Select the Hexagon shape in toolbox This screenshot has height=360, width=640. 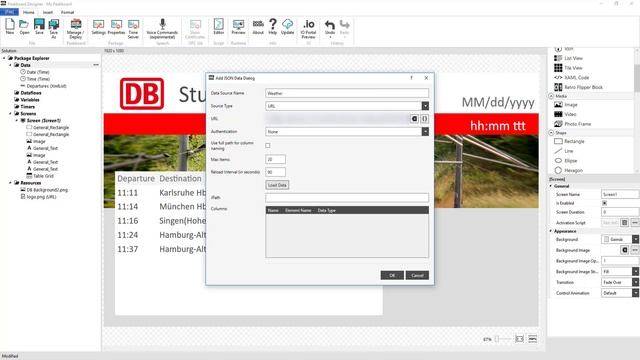click(569, 170)
